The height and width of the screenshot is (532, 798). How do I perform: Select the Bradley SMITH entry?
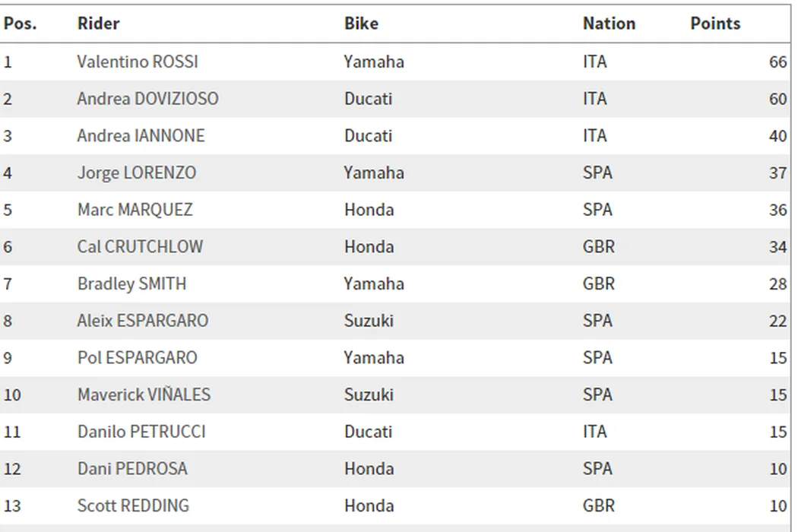[x=131, y=284]
